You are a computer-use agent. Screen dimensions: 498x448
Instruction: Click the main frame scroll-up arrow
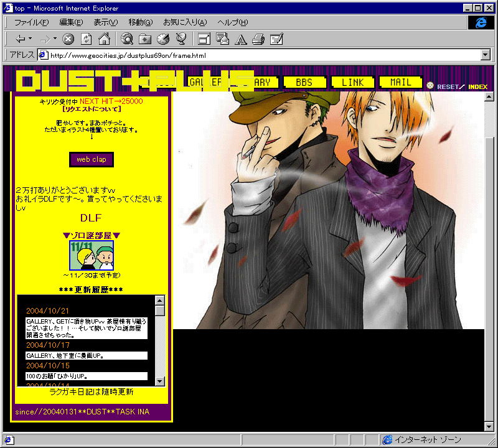(x=489, y=96)
